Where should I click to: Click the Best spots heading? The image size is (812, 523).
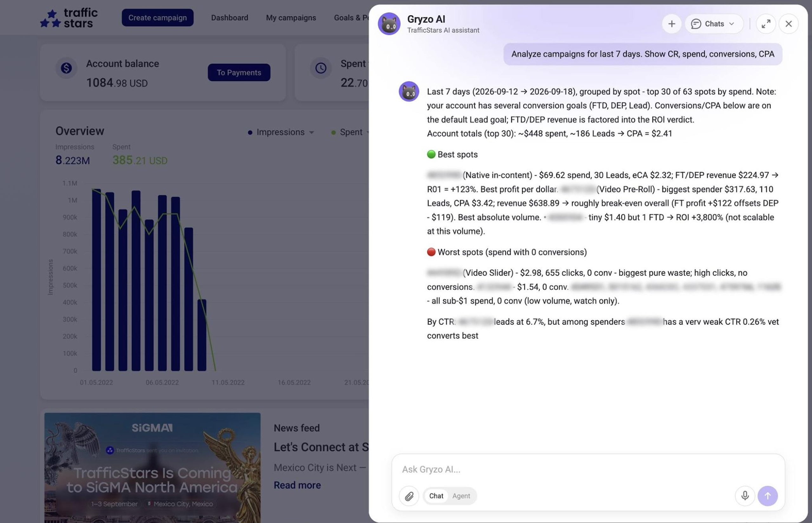tap(452, 155)
